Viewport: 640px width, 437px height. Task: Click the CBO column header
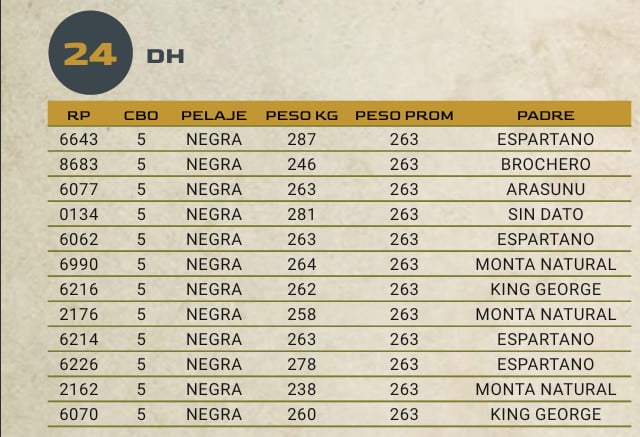141,115
